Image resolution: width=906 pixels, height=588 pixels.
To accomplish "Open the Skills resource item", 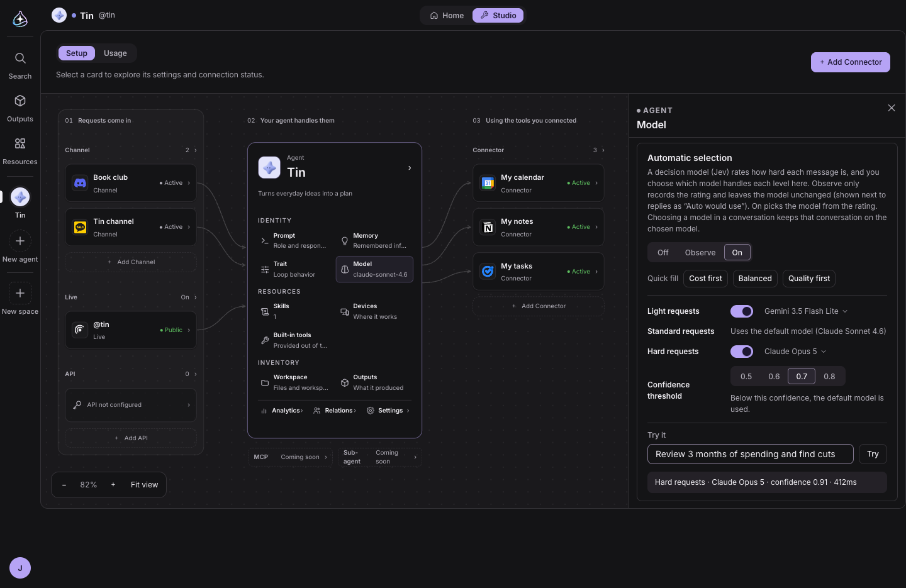I will [x=294, y=311].
